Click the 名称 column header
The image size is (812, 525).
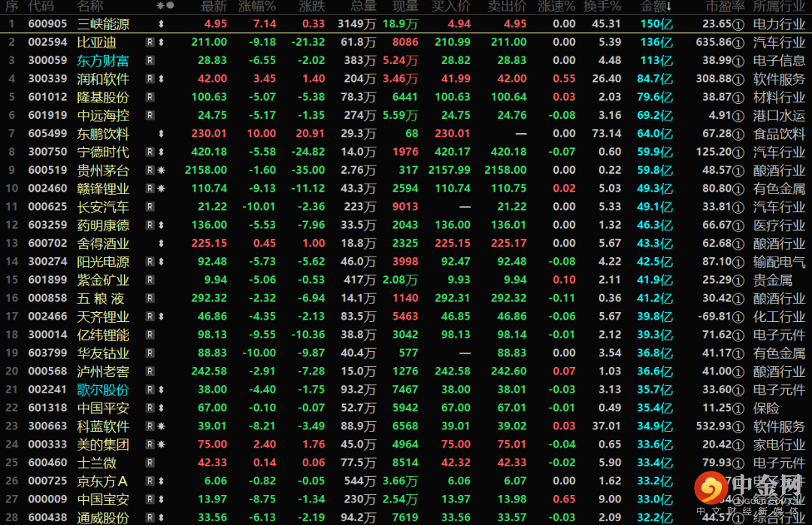(90, 6)
